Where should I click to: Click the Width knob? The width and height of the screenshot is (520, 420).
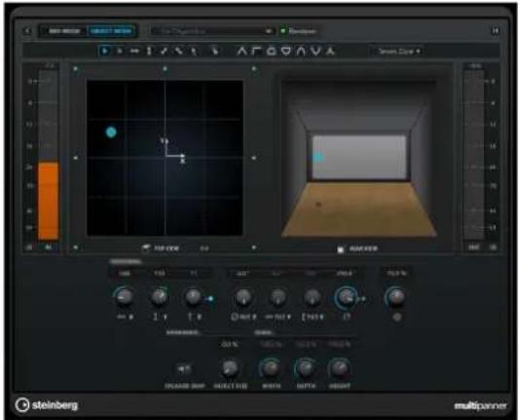click(271, 368)
